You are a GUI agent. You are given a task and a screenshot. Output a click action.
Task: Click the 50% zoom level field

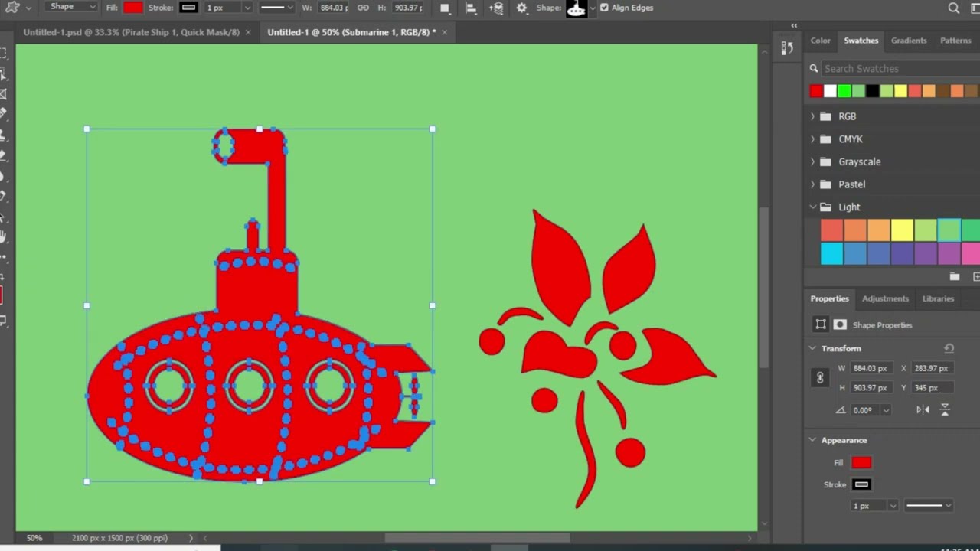(x=34, y=538)
